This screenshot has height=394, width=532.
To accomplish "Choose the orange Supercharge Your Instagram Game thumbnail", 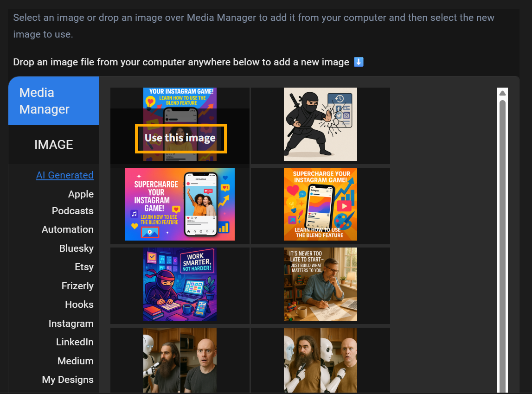I will click(x=320, y=204).
